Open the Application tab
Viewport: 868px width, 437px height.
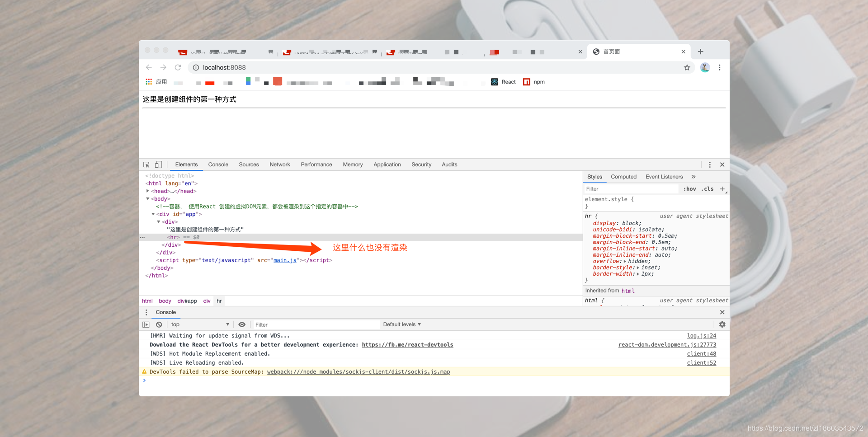pyautogui.click(x=387, y=164)
